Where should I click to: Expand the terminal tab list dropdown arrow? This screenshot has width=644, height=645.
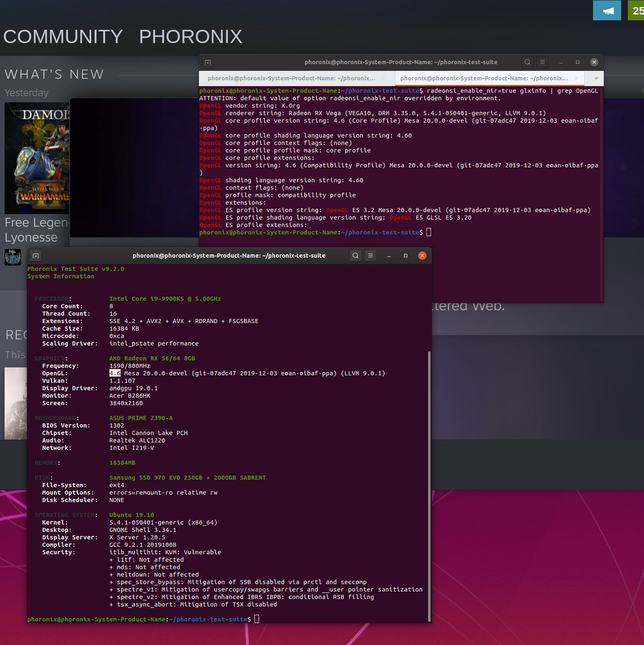pos(596,78)
